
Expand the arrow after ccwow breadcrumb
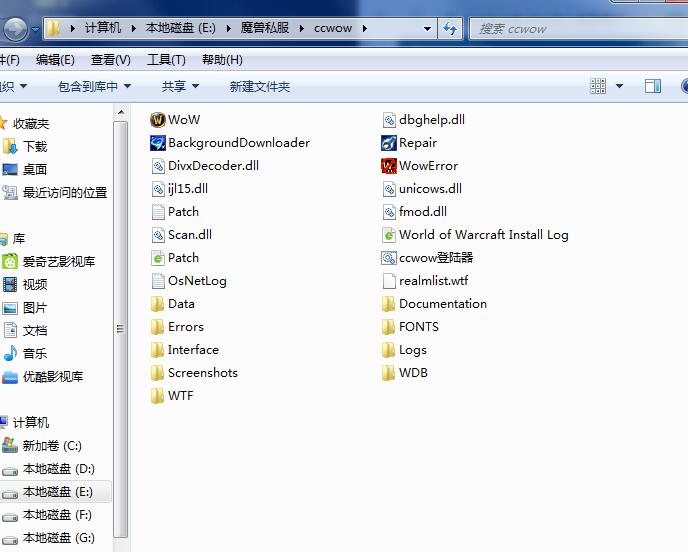click(365, 29)
